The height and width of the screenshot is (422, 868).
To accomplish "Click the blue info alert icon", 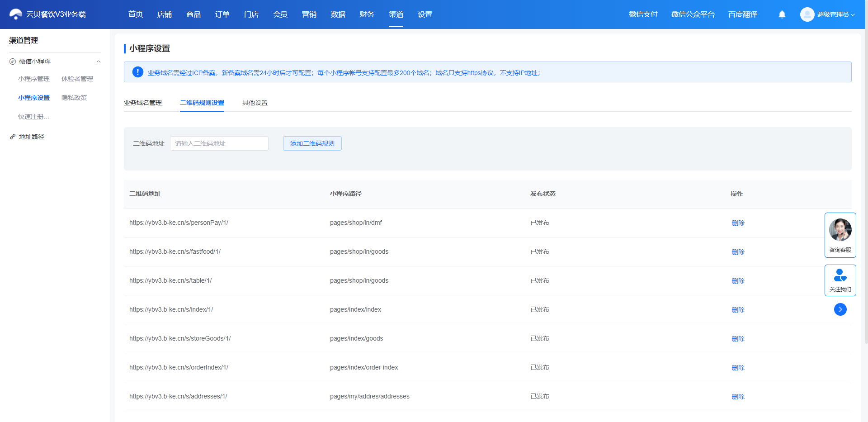I will [138, 72].
